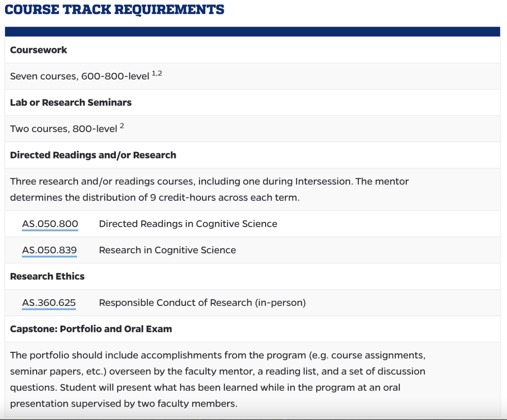Image resolution: width=507 pixels, height=420 pixels.
Task: Click the dark blue table header bar
Action: tap(252, 31)
